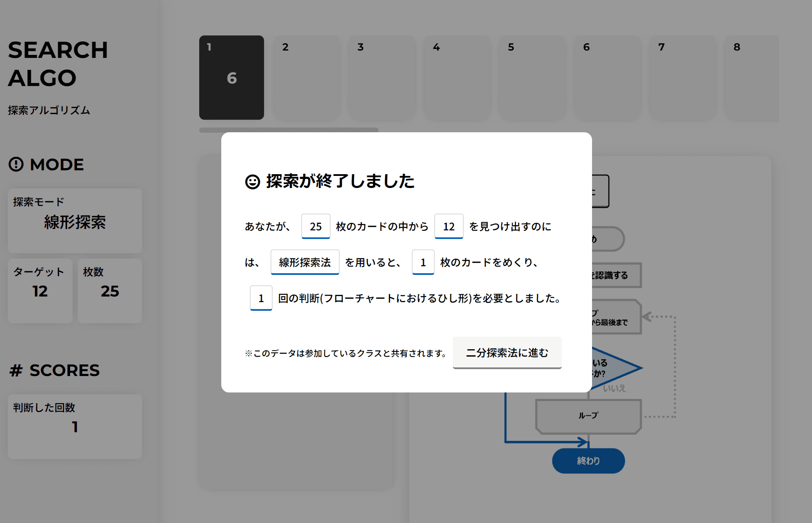812x523 pixels.
Task: Click the ターゲット 12 tile
Action: pos(40,290)
